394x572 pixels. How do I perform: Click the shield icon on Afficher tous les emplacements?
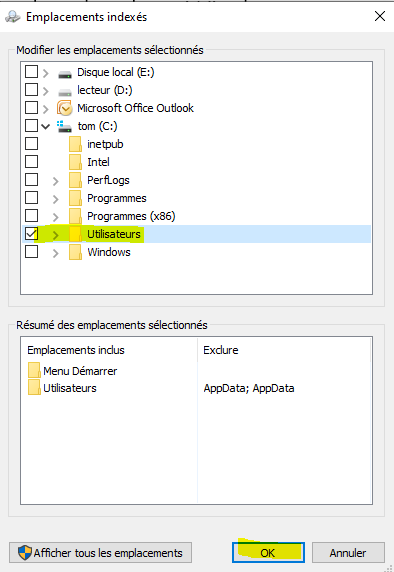point(25,552)
